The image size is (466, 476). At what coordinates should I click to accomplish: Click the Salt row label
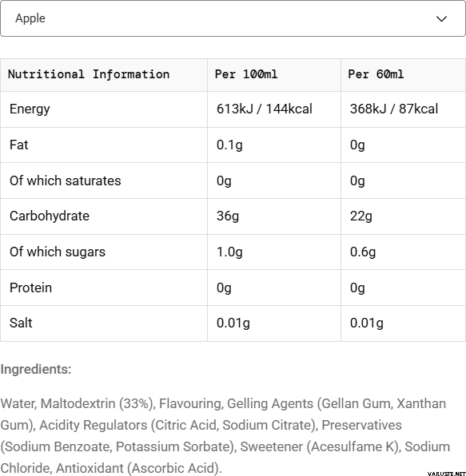point(21,323)
